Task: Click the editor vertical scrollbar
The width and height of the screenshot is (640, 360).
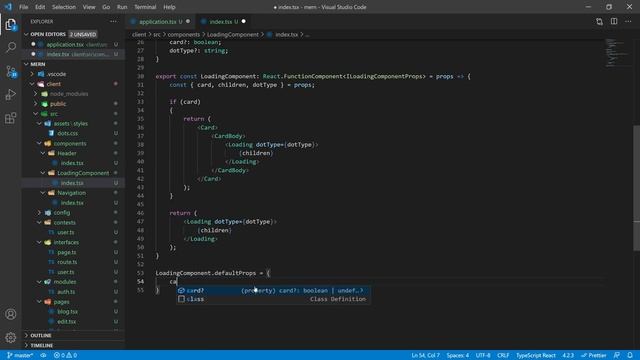Action: [x=636, y=188]
